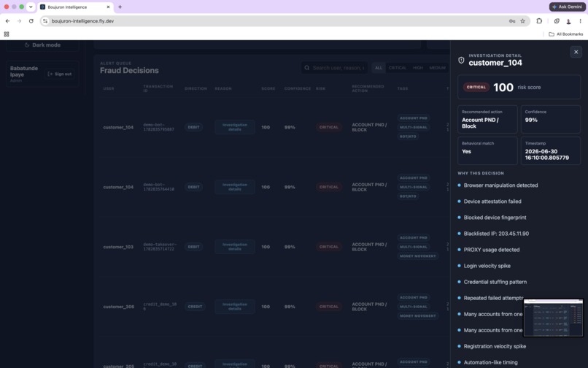
Task: Click the MONEY MOVEMENT tag in customer_103 row
Action: pos(417,256)
